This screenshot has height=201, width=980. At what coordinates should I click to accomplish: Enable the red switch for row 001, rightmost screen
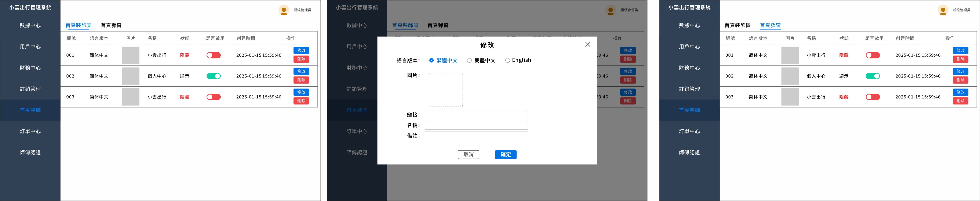[x=873, y=55]
